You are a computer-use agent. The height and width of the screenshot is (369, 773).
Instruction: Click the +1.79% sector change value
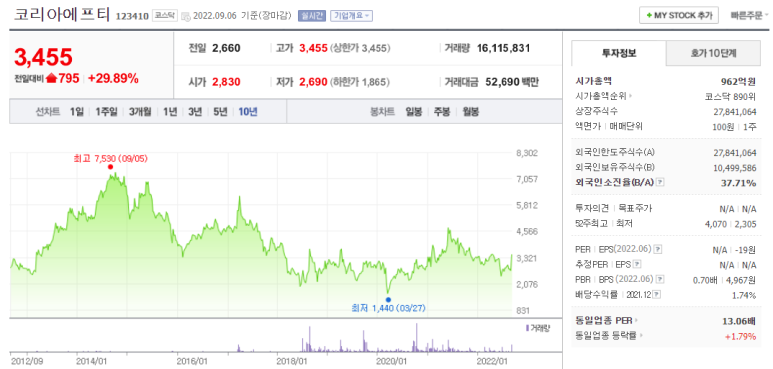[740, 336]
